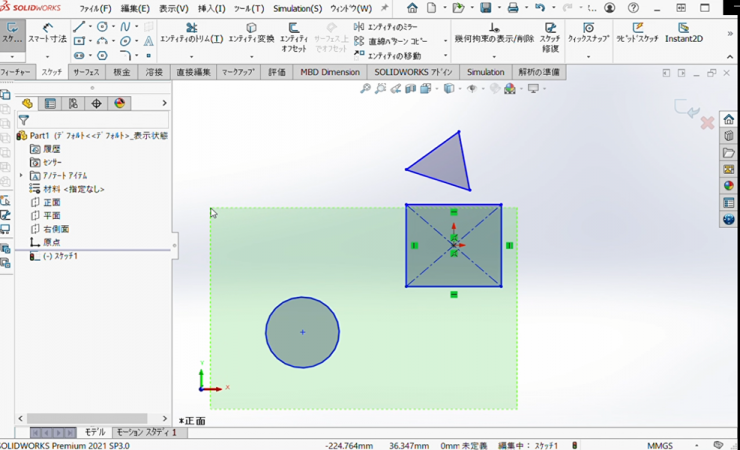Image resolution: width=740 pixels, height=450 pixels.
Task: Click エンティティの移動 move entities tool
Action: [387, 56]
